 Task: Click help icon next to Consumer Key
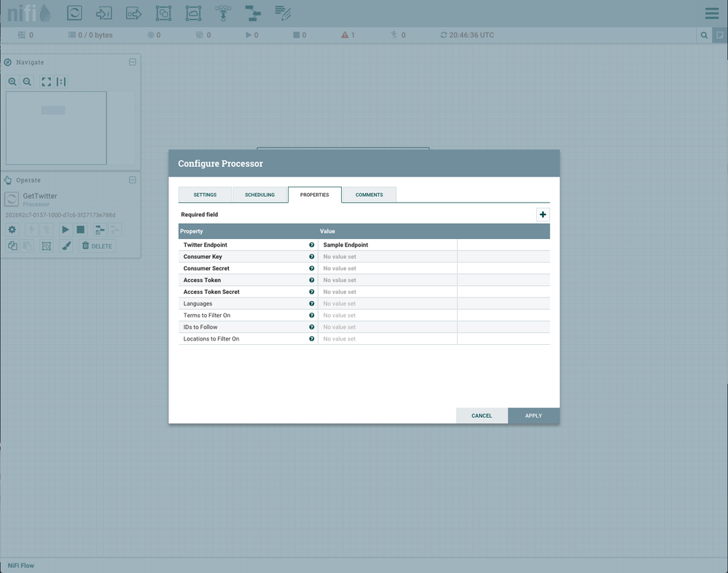[312, 257]
